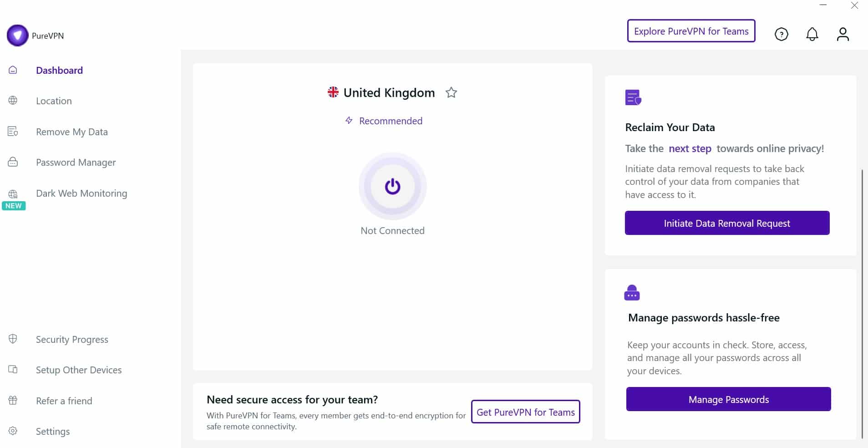Click the United Kingdom flag icon
The height and width of the screenshot is (448, 868).
tap(333, 92)
